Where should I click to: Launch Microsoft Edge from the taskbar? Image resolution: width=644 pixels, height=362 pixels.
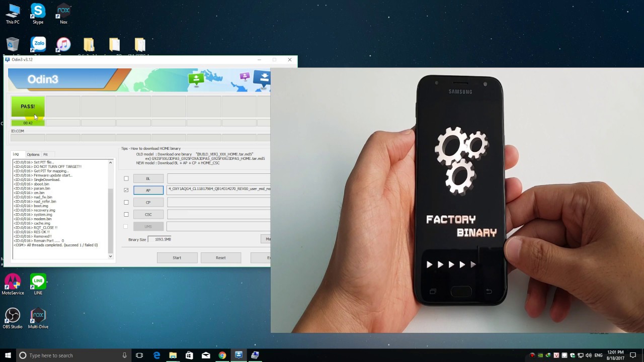click(156, 355)
